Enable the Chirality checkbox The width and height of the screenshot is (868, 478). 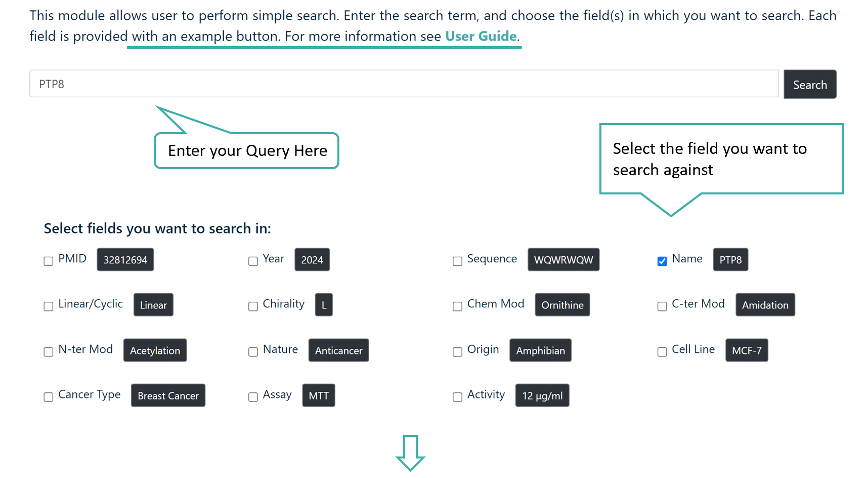coord(253,306)
